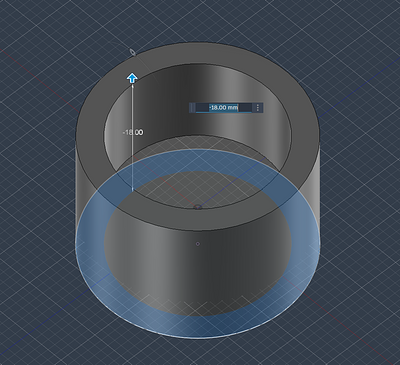This screenshot has height=365, width=400.
Task: Select the origin point at the ring's front edge
Action: coord(198,207)
